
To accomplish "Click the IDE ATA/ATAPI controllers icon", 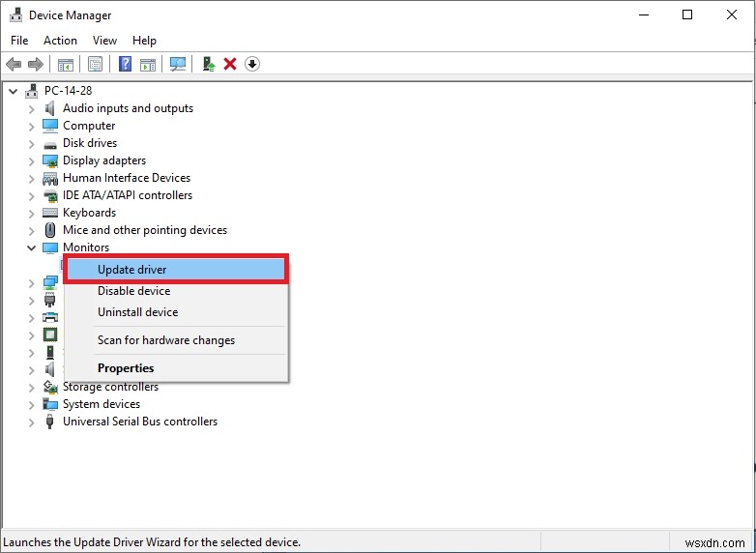I will pyautogui.click(x=50, y=195).
